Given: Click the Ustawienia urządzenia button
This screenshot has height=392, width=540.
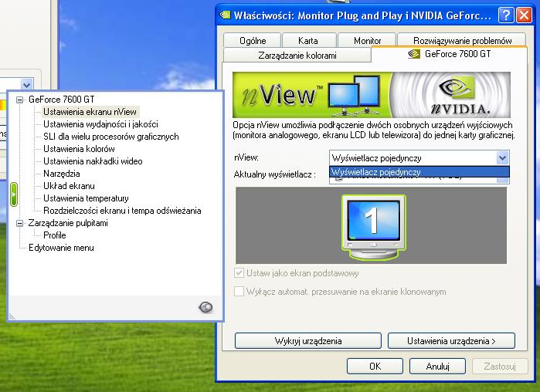Looking at the screenshot, I should click(451, 341).
